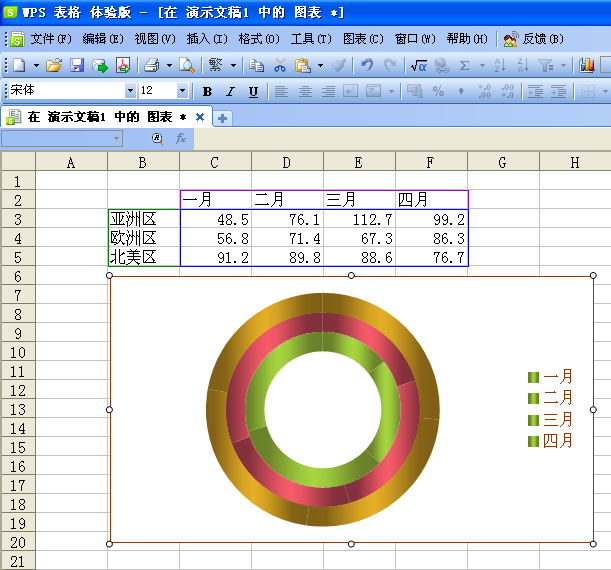
Task: Click the Print icon in toolbar
Action: [x=151, y=65]
